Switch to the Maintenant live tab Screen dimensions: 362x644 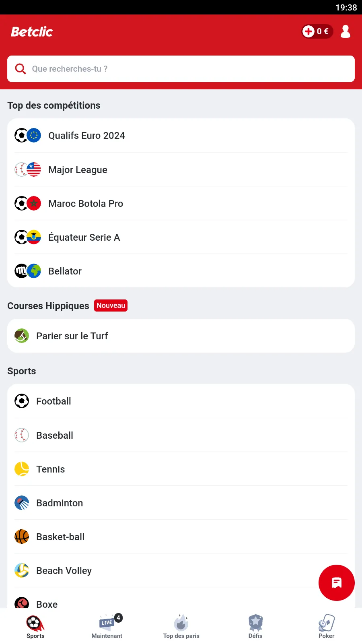click(107, 626)
